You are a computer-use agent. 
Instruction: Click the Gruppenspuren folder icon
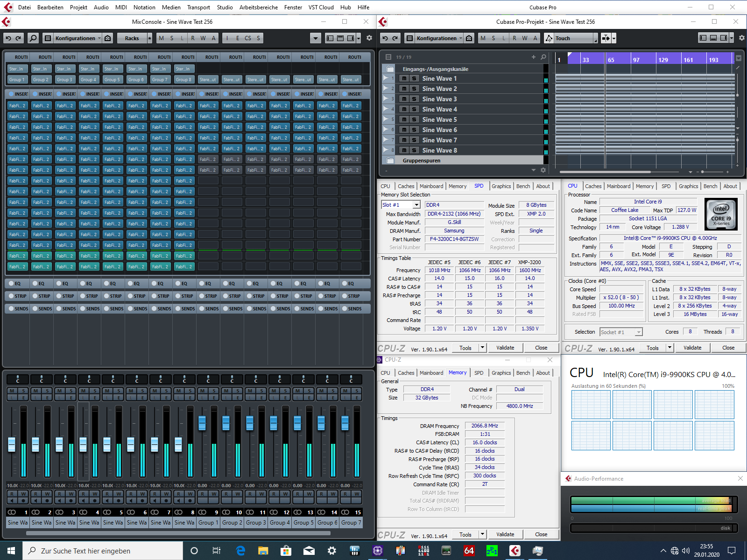390,161
